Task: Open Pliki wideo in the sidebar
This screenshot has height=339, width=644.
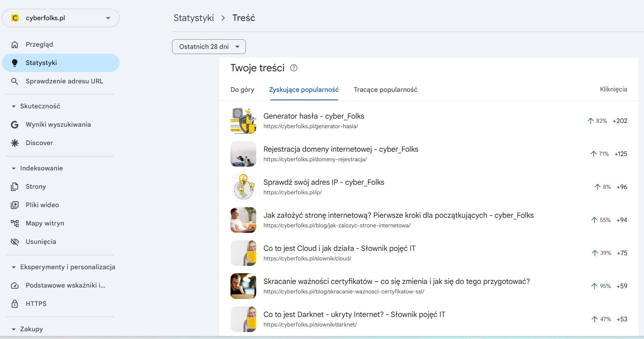Action: click(x=61, y=205)
